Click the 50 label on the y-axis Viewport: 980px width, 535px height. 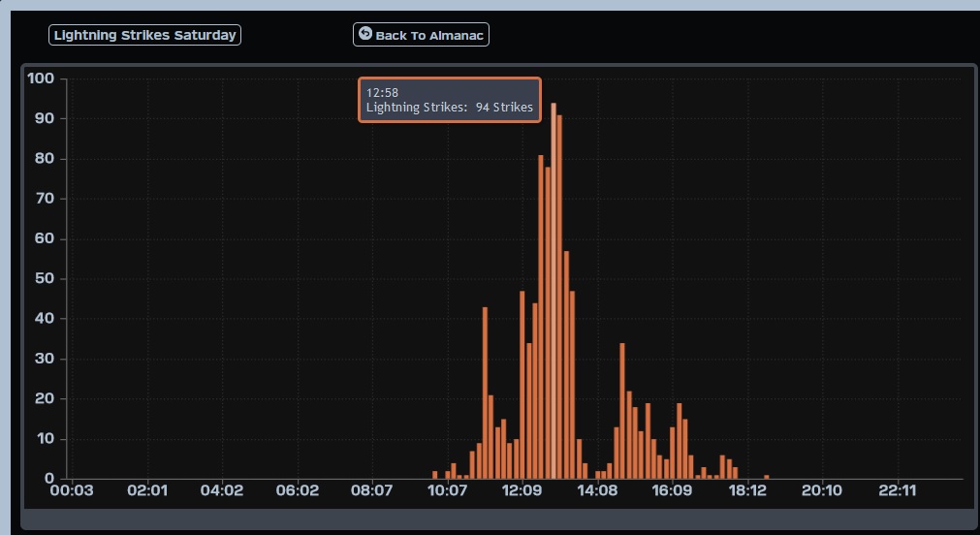point(45,279)
